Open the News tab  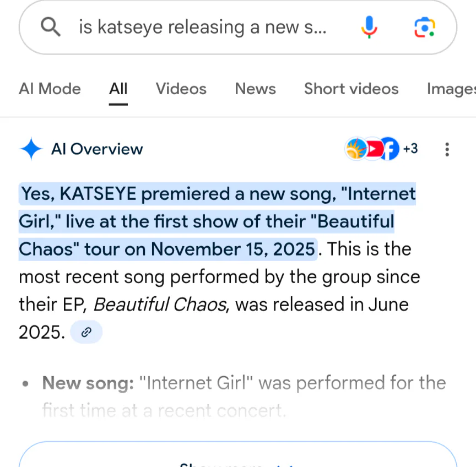click(255, 89)
